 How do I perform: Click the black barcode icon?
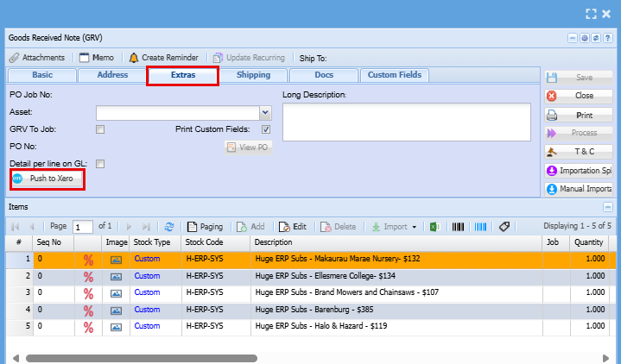[458, 227]
